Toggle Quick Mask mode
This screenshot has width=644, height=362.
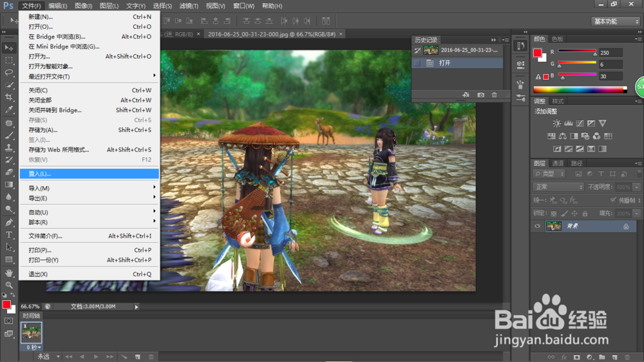[8, 321]
